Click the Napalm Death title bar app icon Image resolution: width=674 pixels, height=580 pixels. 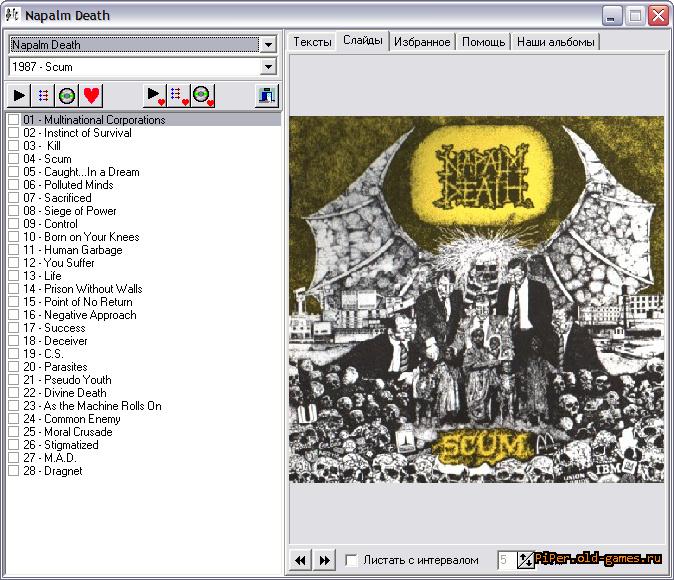(x=12, y=15)
